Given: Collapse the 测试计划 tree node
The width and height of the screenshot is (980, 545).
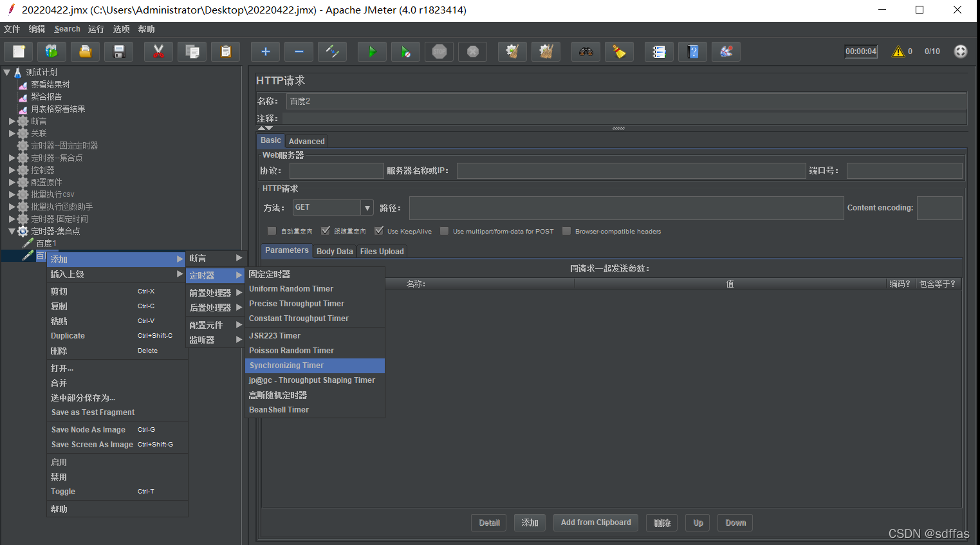Looking at the screenshot, I should 6,73.
